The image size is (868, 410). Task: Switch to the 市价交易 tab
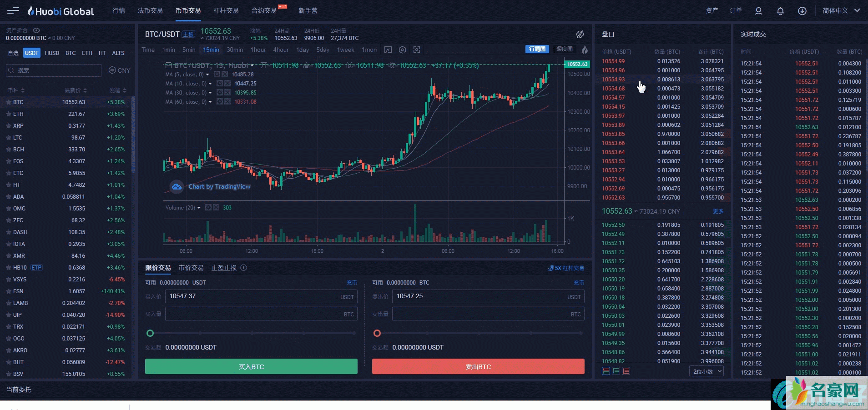coord(191,268)
